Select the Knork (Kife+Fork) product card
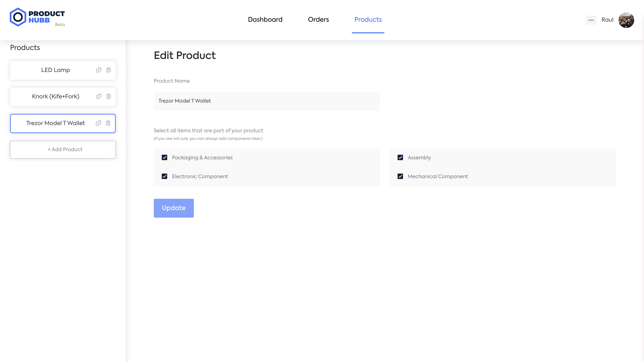The image size is (644, 362). (x=63, y=97)
